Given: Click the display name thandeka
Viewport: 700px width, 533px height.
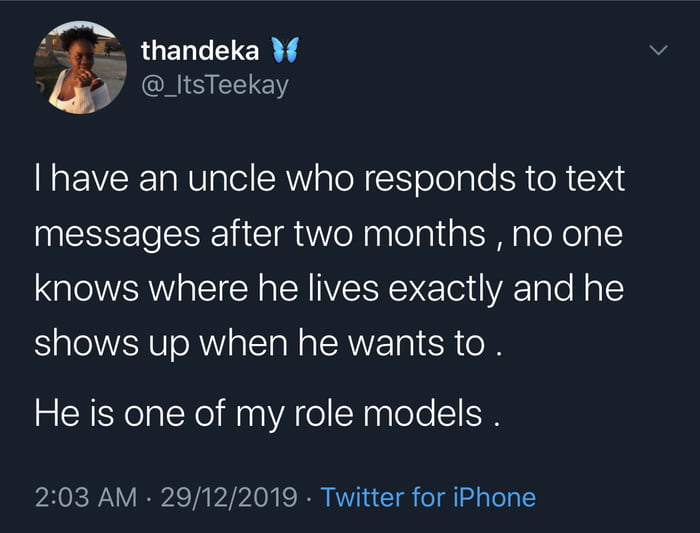Looking at the screenshot, I should (200, 49).
